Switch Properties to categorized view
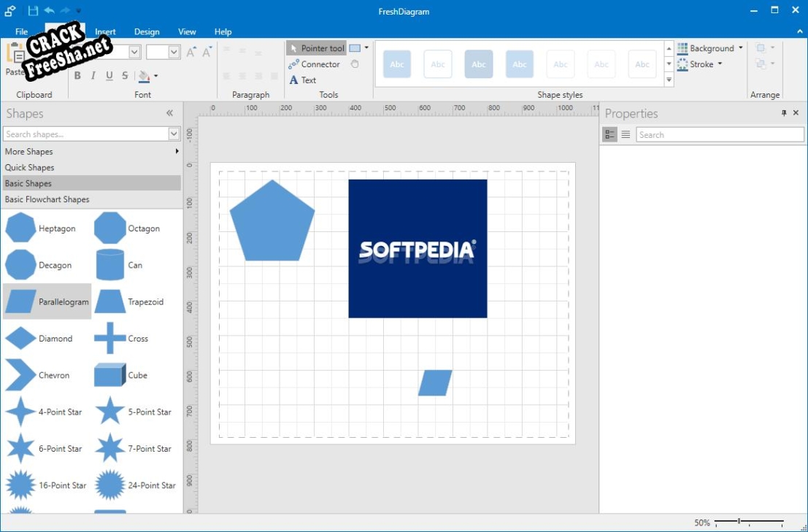 pyautogui.click(x=609, y=134)
